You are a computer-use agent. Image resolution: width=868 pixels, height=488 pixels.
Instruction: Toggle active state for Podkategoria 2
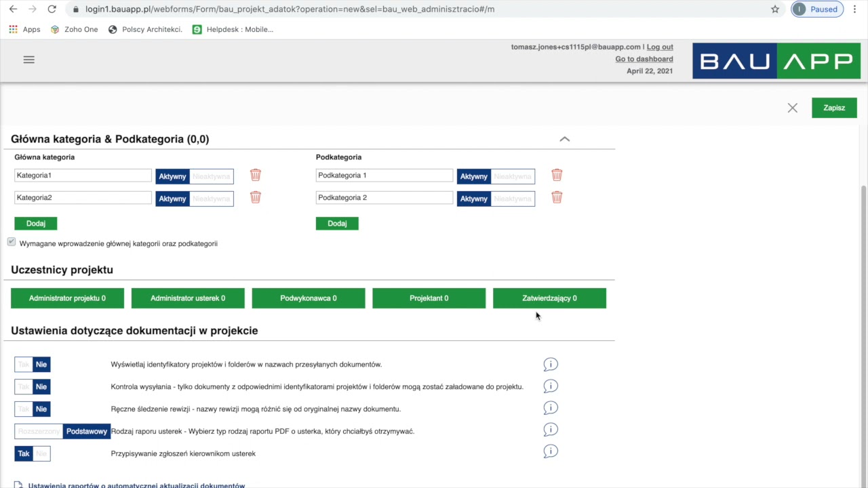point(496,199)
